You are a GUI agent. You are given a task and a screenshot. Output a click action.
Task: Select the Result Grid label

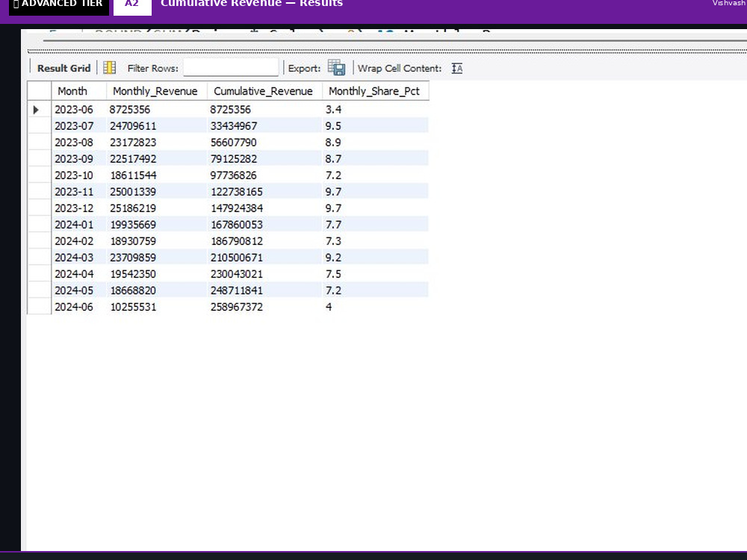click(x=63, y=68)
